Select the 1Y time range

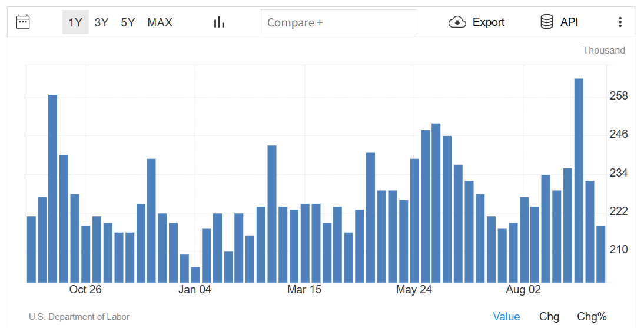point(75,22)
